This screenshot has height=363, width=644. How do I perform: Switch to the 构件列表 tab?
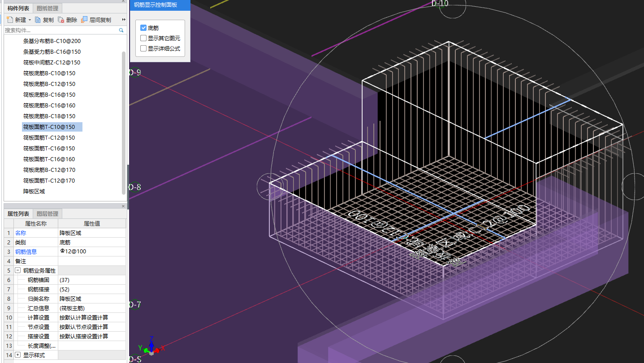pos(19,8)
